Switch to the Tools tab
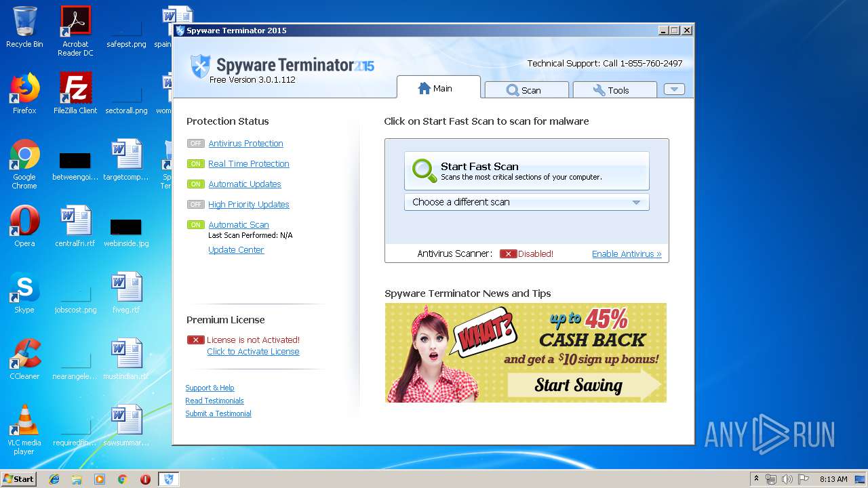 point(615,90)
